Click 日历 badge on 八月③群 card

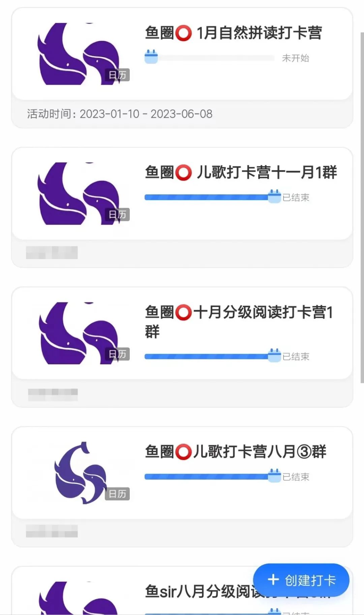click(x=117, y=494)
